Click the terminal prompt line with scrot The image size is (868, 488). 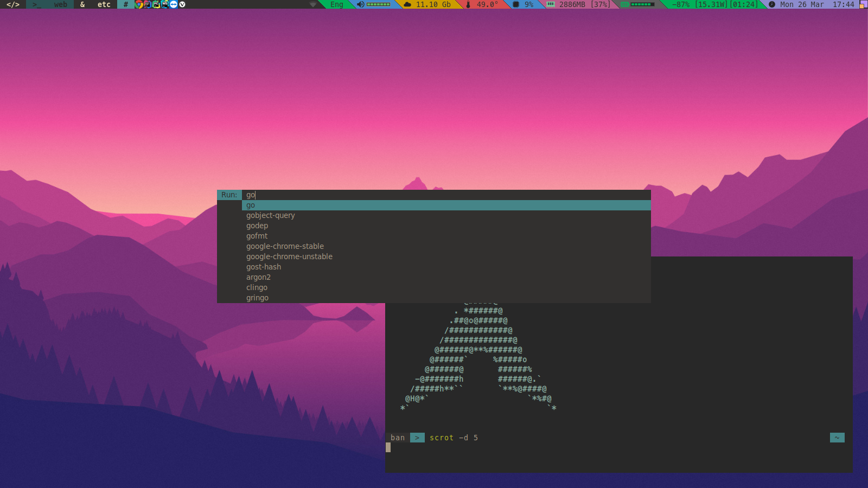pos(454,438)
